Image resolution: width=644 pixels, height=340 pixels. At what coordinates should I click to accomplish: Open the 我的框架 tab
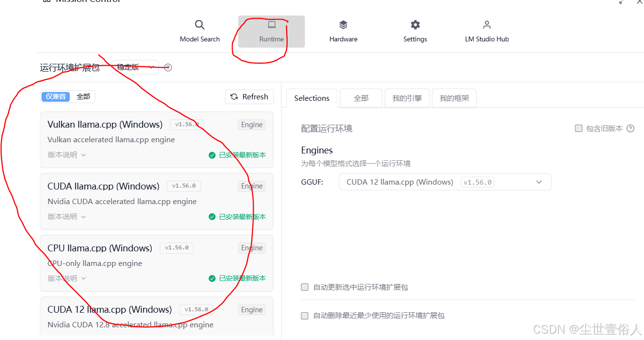click(454, 98)
